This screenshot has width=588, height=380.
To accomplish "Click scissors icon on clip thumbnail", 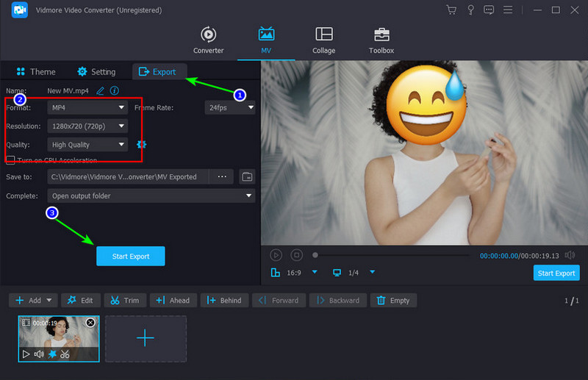I will pyautogui.click(x=65, y=354).
